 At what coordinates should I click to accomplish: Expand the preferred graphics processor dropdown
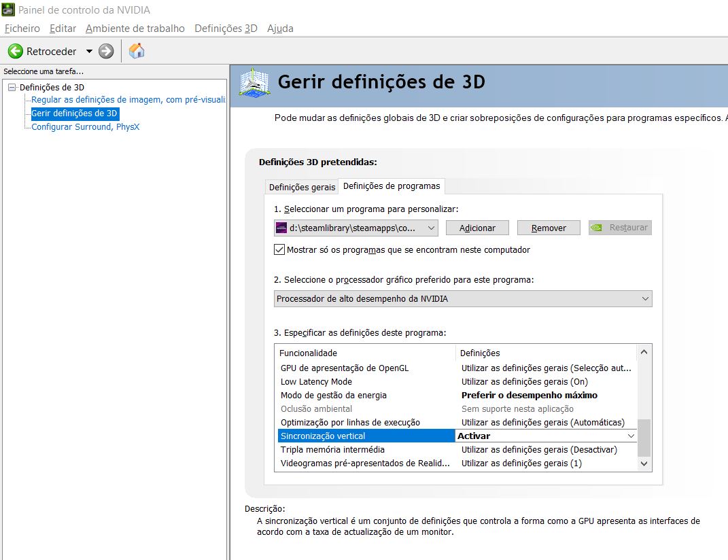[x=463, y=298]
